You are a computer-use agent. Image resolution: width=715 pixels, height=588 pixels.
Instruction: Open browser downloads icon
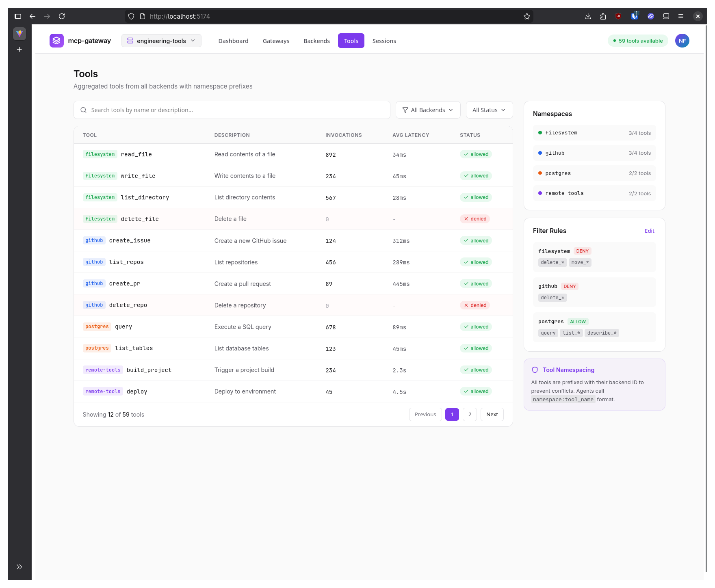(x=588, y=16)
